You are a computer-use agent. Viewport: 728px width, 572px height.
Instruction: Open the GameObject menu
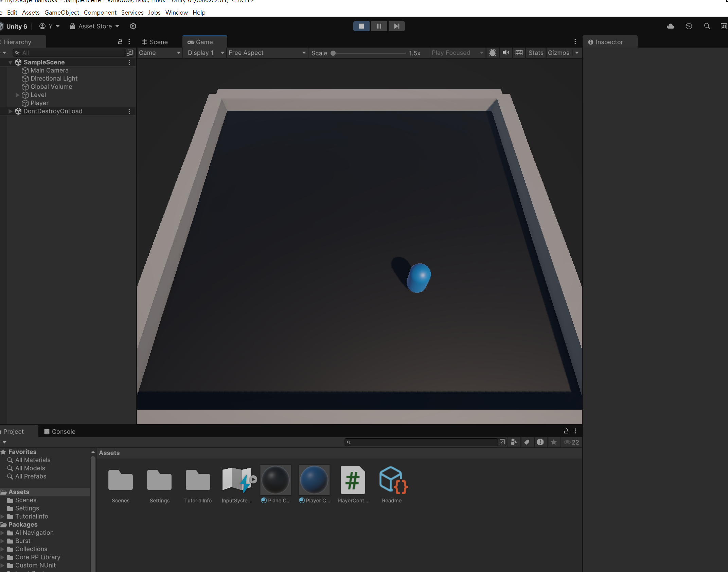coord(61,13)
